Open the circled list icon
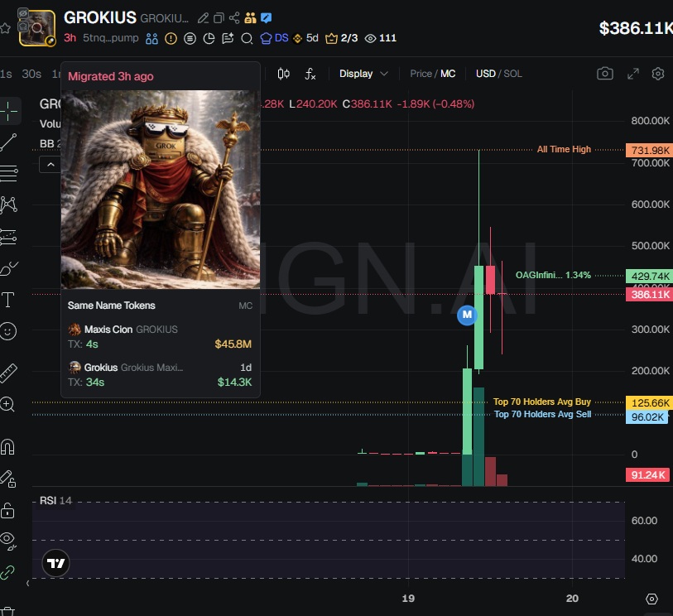The height and width of the screenshot is (616, 673). 190,39
